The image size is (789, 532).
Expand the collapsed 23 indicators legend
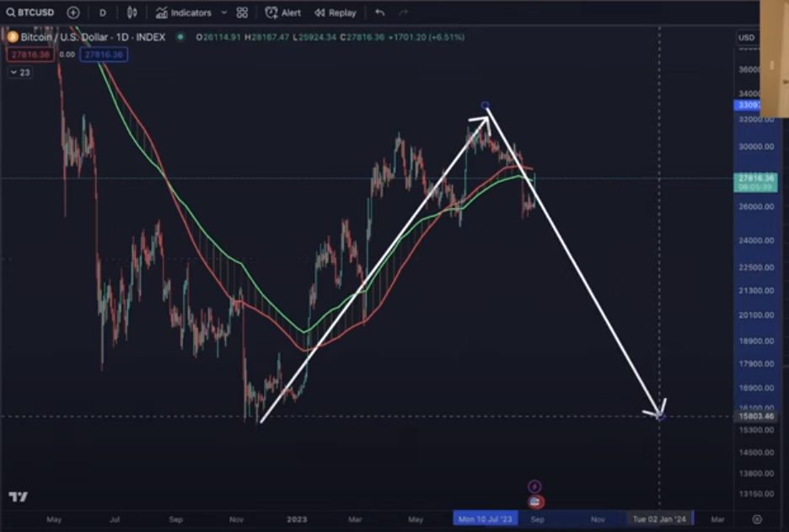click(20, 73)
